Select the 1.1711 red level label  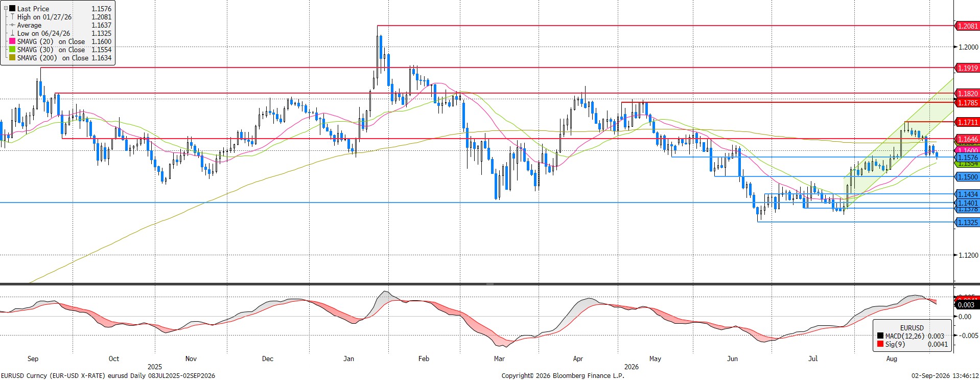pos(967,122)
